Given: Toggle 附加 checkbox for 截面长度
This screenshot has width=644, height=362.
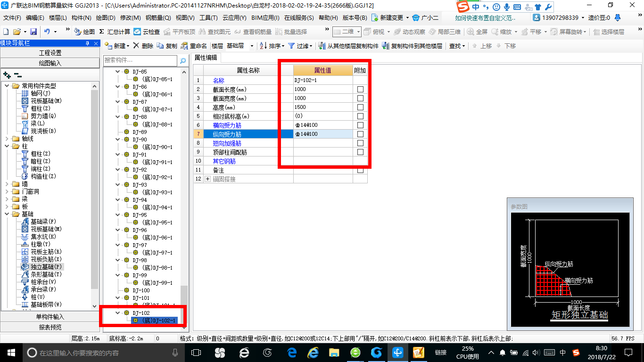Looking at the screenshot, I should pos(360,89).
